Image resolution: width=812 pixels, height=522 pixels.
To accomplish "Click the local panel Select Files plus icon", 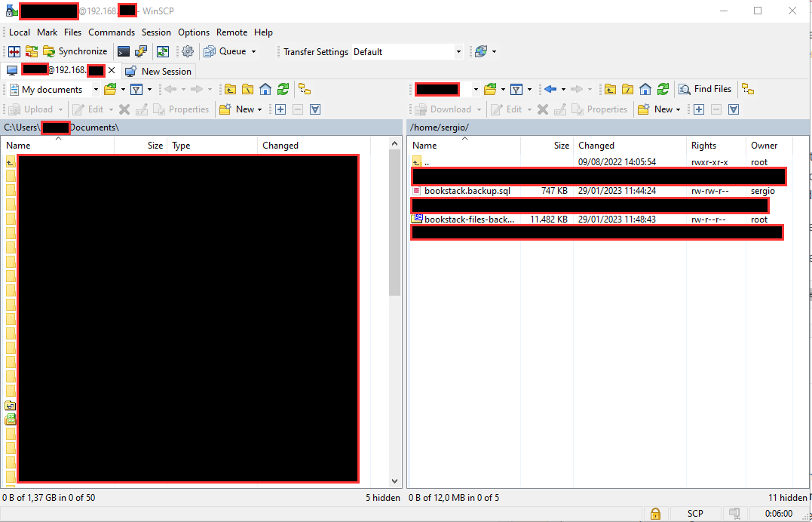I will (280, 109).
